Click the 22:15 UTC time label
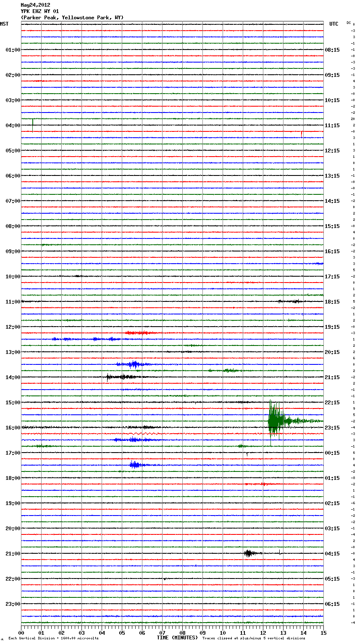The width and height of the screenshot is (357, 644). tap(332, 403)
